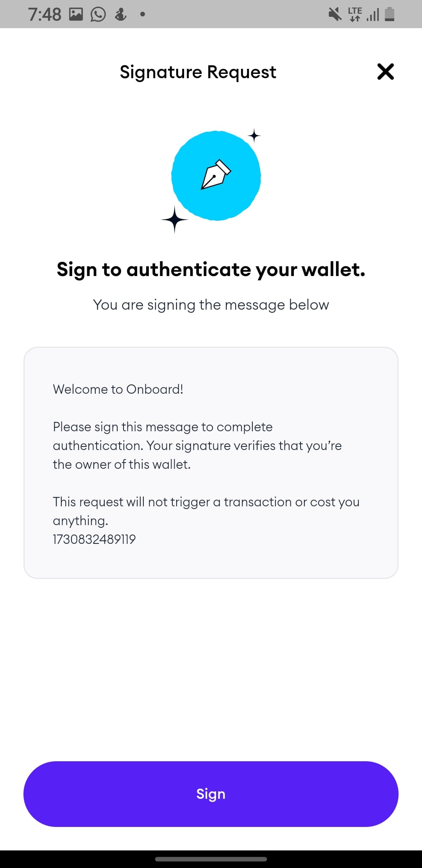
Task: Tap the battery status icon
Action: [x=390, y=14]
